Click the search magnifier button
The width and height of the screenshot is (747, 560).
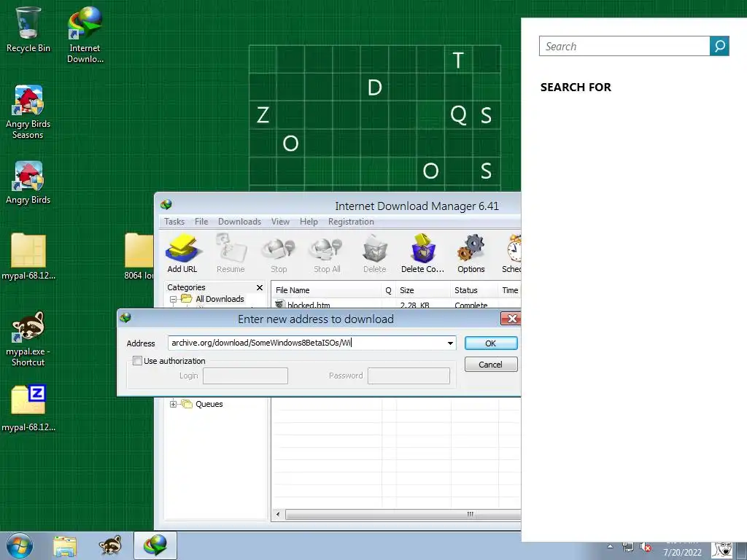point(719,46)
